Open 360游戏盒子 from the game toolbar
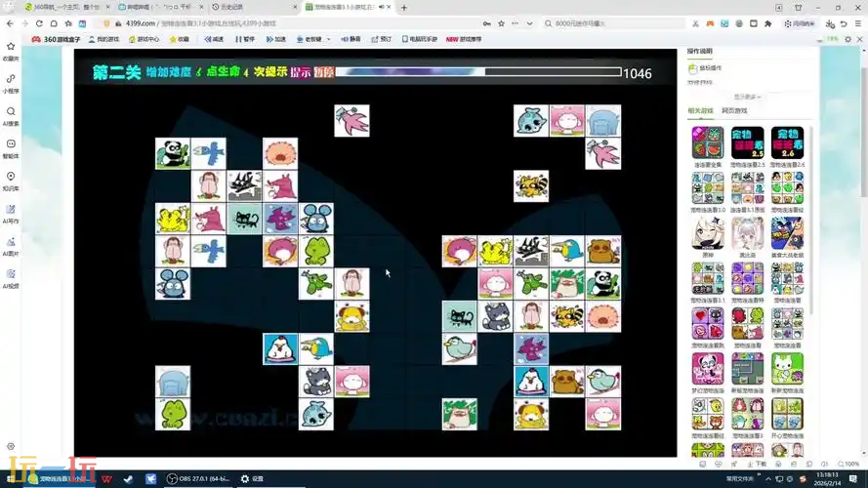The image size is (868, 488). coord(56,39)
